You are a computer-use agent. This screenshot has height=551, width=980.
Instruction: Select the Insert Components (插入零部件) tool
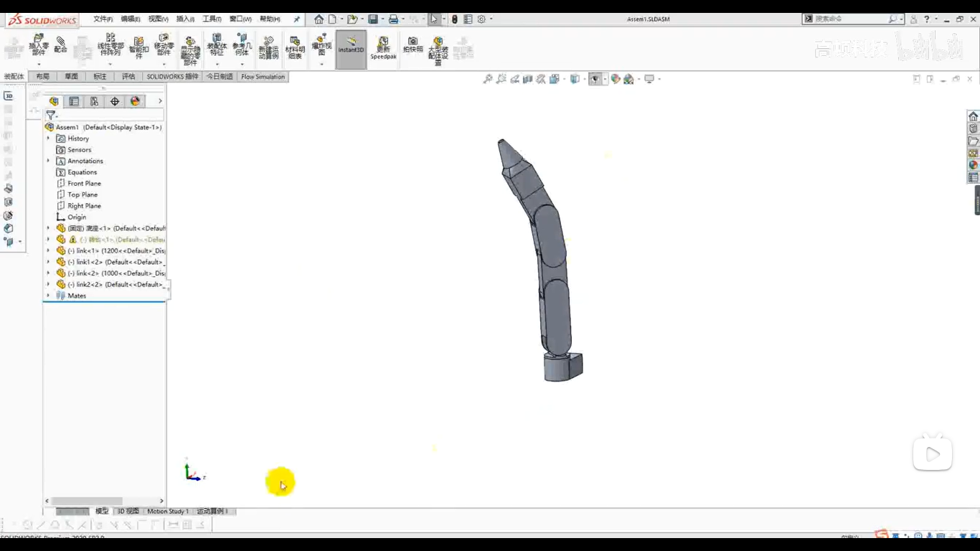click(x=39, y=44)
